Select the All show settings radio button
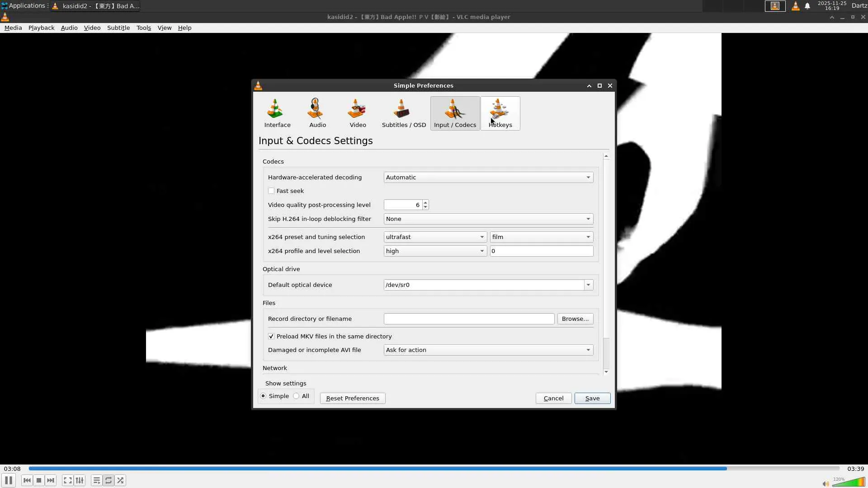This screenshot has height=488, width=868. (297, 396)
